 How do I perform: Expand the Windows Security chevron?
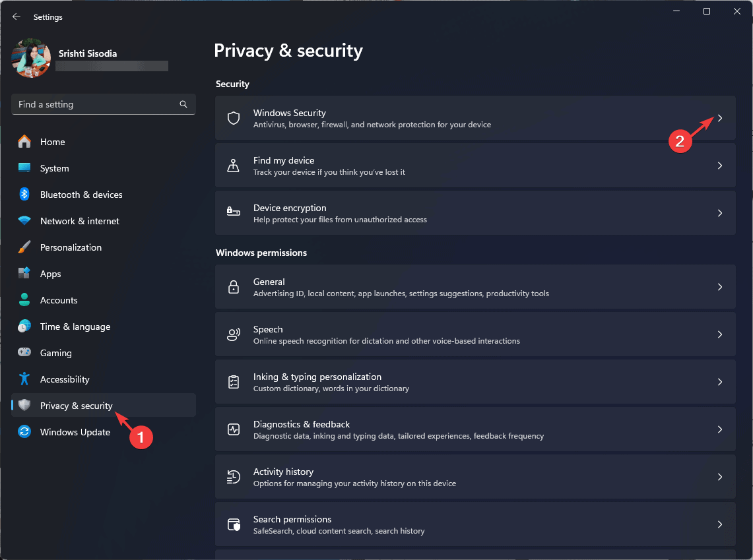(x=720, y=118)
